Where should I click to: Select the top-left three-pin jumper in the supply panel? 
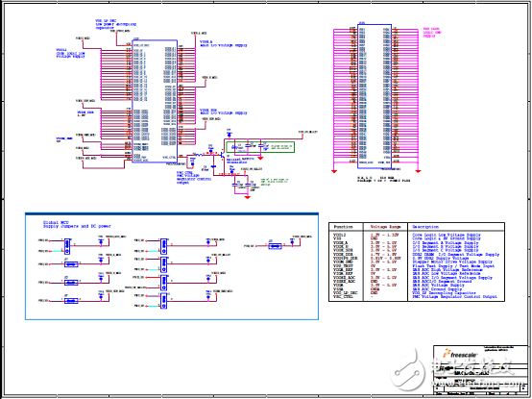coord(67,246)
